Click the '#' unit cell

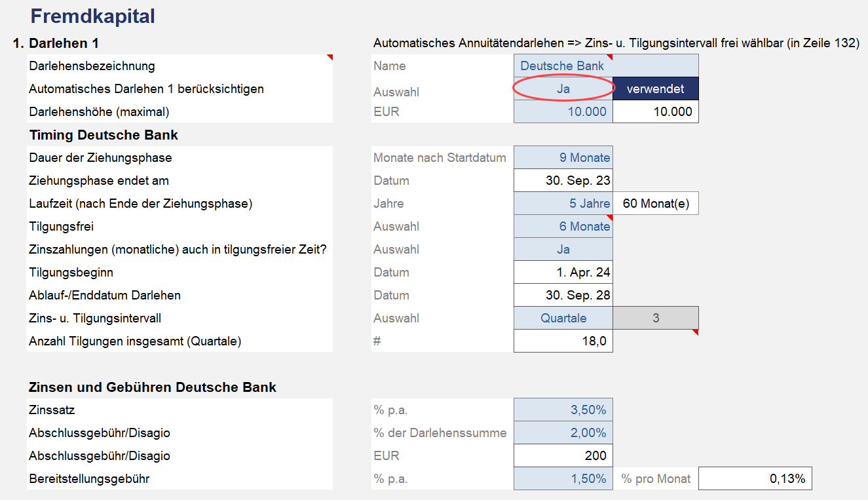click(442, 341)
